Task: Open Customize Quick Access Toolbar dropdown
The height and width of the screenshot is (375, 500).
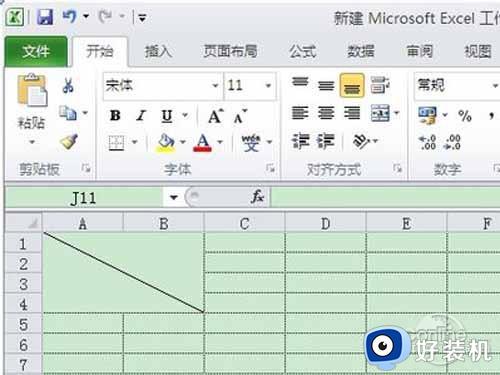Action: click(142, 17)
